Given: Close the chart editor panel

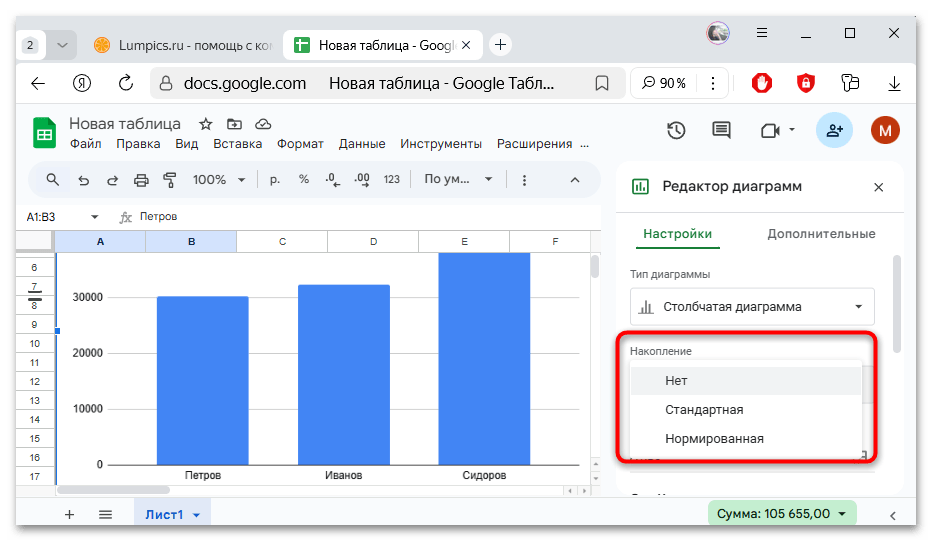Looking at the screenshot, I should [x=878, y=187].
